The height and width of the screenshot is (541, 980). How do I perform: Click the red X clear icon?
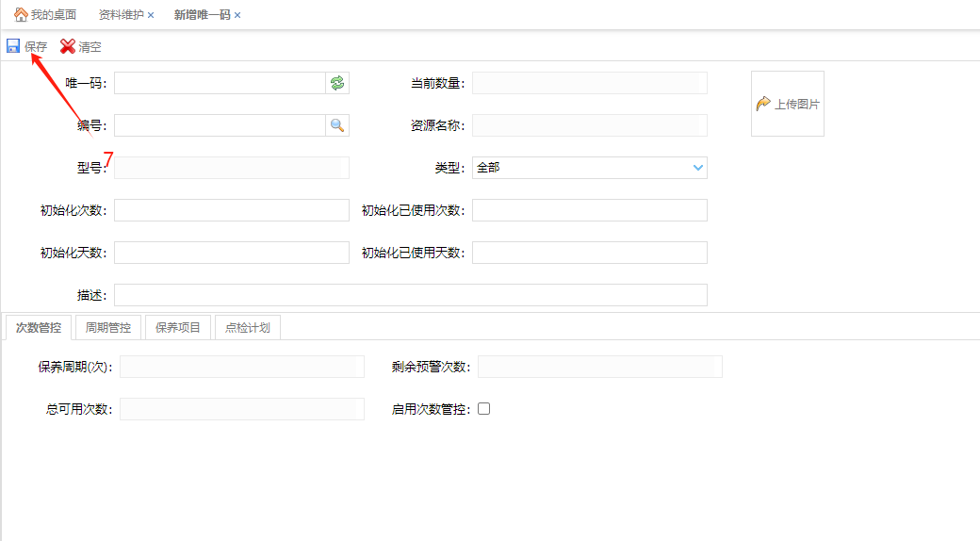pos(68,46)
